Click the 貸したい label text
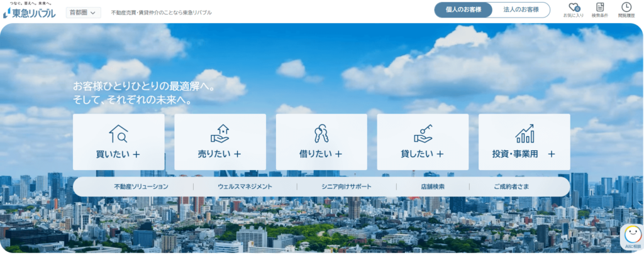This screenshot has width=644, height=255. click(x=417, y=155)
